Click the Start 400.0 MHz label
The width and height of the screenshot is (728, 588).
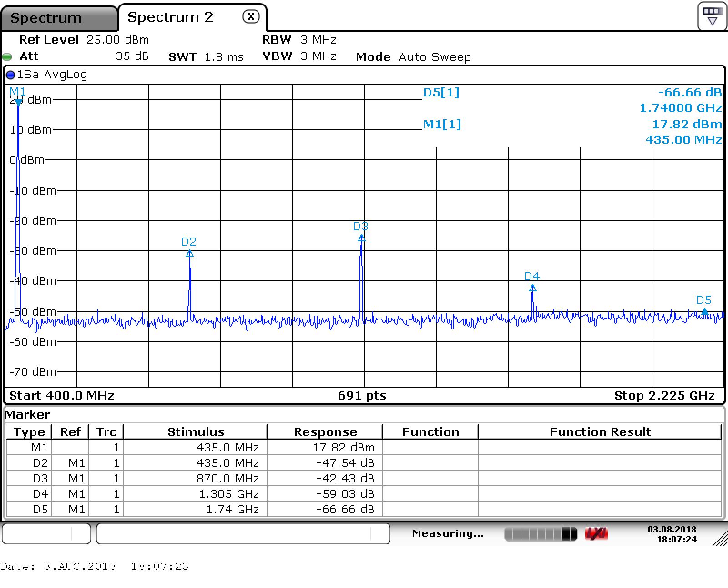coord(62,395)
